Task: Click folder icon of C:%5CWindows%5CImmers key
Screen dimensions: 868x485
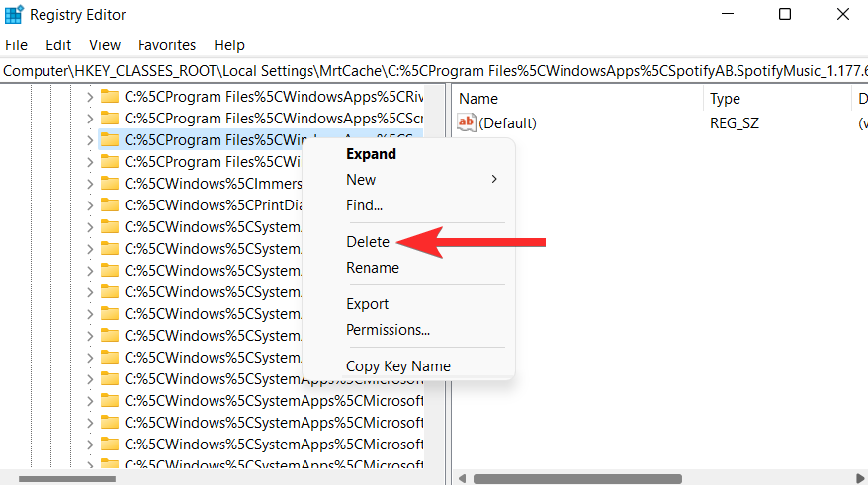Action: tap(110, 184)
